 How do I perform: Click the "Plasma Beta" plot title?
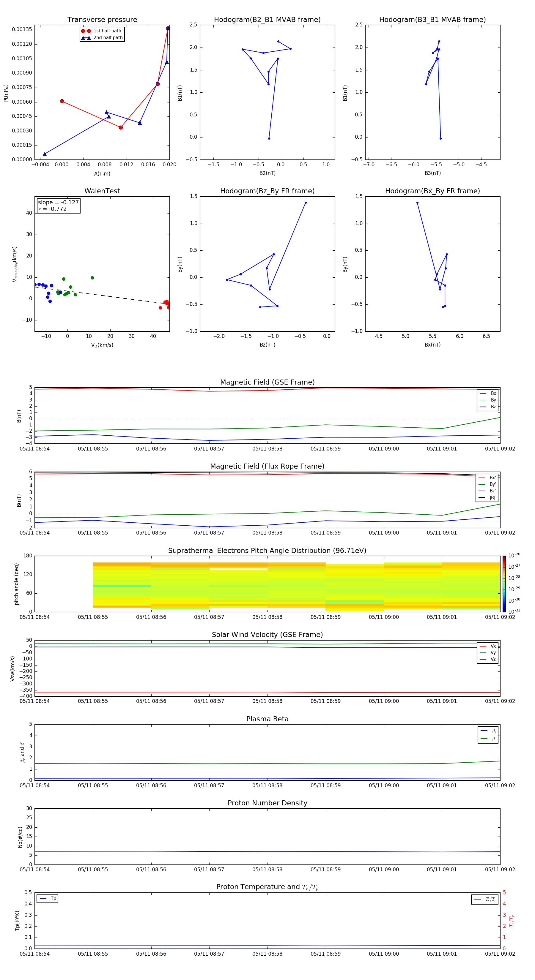pos(267,719)
